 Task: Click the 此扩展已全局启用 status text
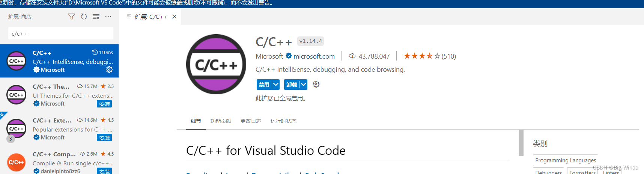click(x=281, y=98)
